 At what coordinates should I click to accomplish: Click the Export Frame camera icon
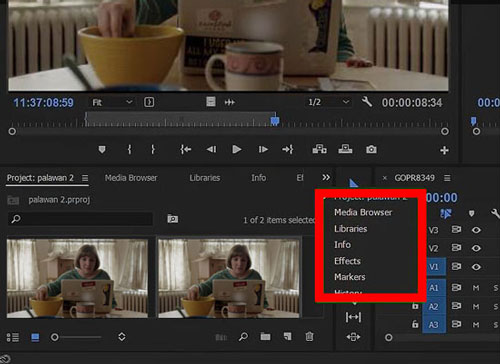[371, 149]
